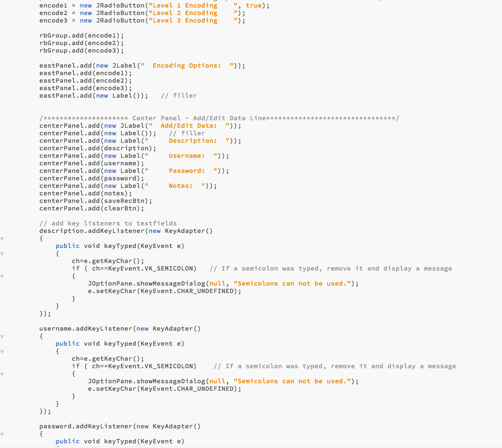Select the "Password:" label string

click(187, 171)
